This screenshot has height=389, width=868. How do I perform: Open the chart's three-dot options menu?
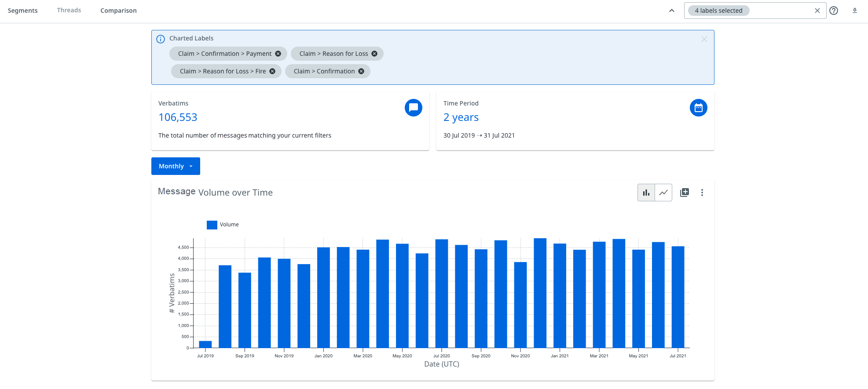[x=702, y=193]
